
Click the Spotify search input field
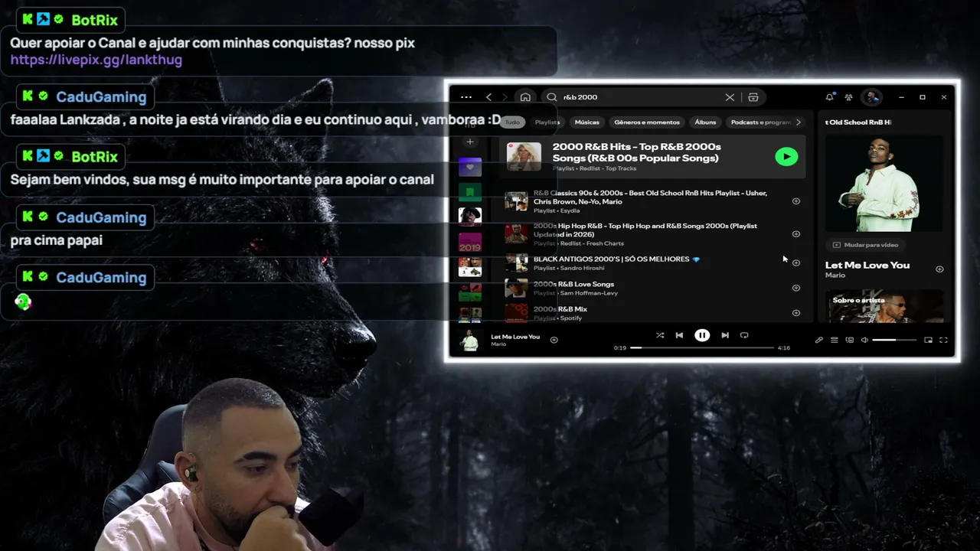coord(643,97)
